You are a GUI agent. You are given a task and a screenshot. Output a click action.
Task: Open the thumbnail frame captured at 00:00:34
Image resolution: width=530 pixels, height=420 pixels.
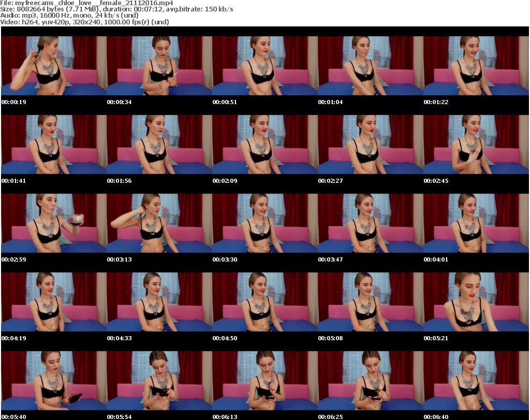(x=159, y=66)
